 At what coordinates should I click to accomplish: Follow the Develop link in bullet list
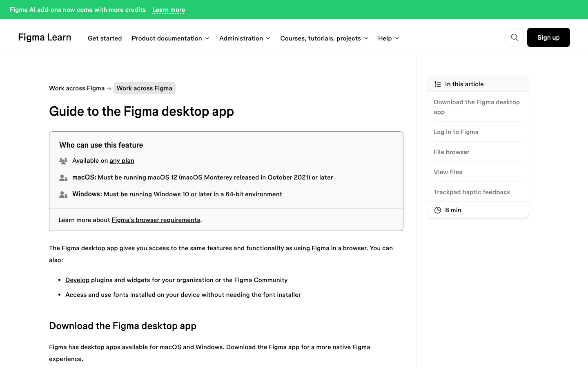(77, 280)
